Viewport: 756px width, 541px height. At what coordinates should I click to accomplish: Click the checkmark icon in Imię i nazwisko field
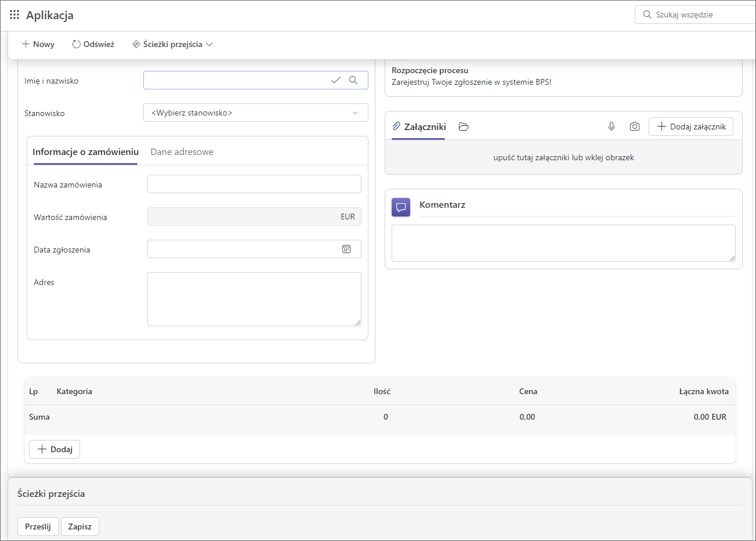[336, 80]
